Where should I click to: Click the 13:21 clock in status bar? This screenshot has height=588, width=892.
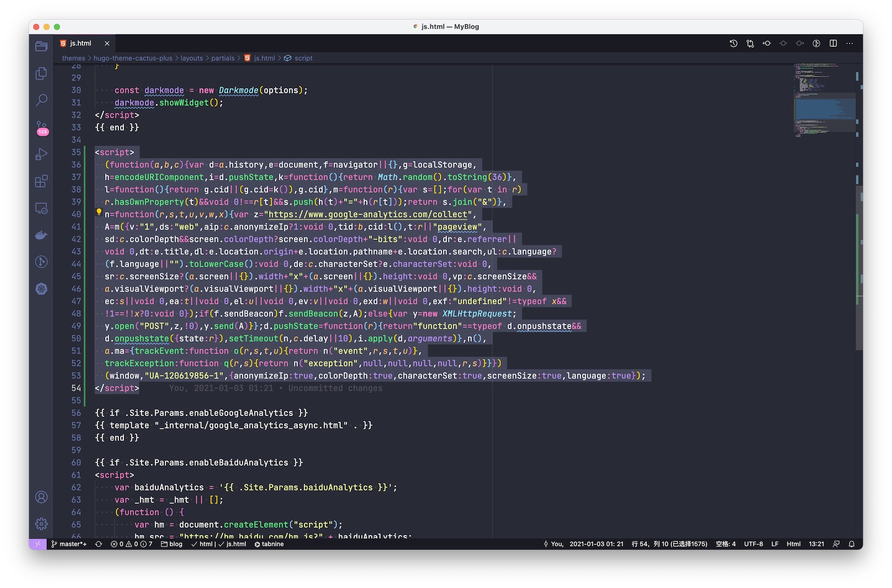[x=816, y=544]
